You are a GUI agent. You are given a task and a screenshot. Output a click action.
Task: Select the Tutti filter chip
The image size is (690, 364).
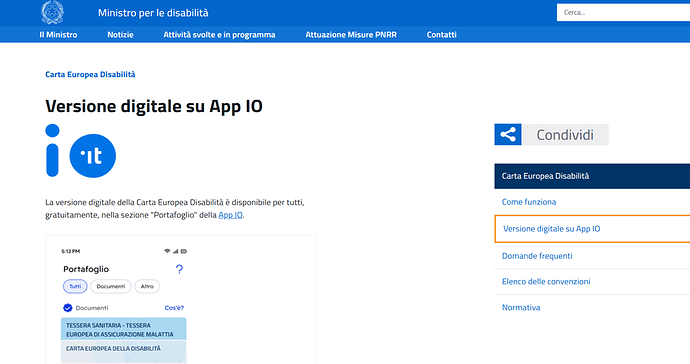[75, 287]
